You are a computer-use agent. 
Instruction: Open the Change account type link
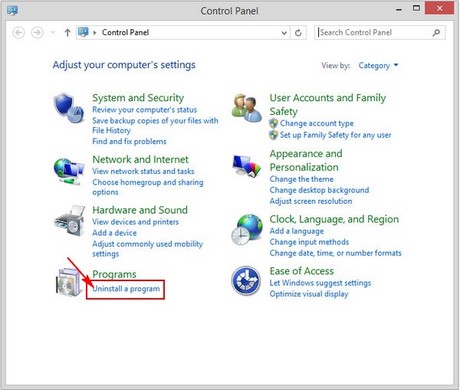pos(317,123)
